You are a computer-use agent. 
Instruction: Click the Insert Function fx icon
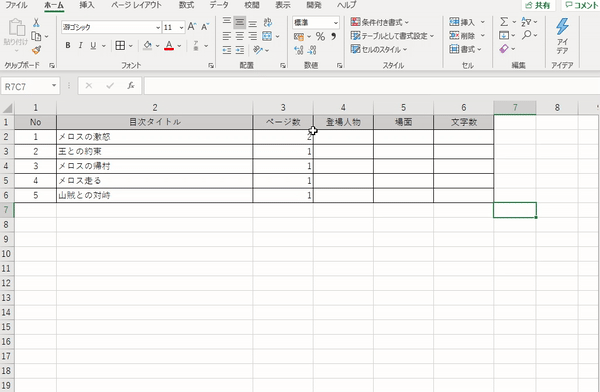point(131,86)
